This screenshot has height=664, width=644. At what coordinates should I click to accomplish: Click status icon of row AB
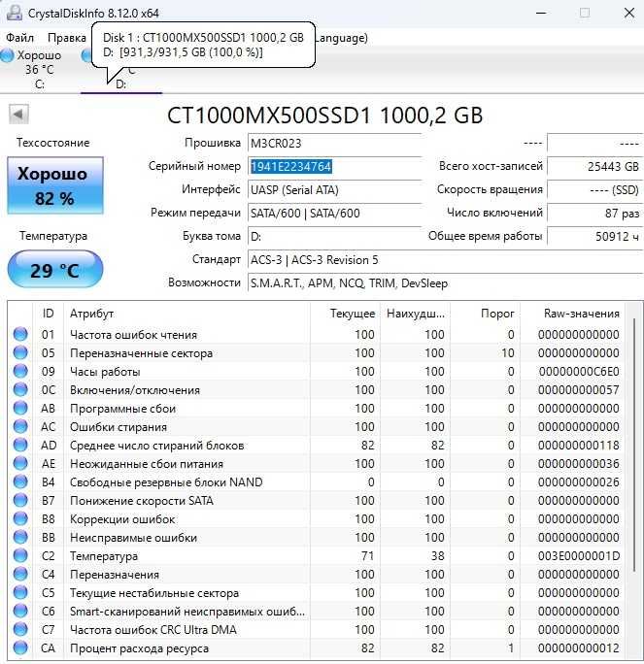pyautogui.click(x=20, y=409)
